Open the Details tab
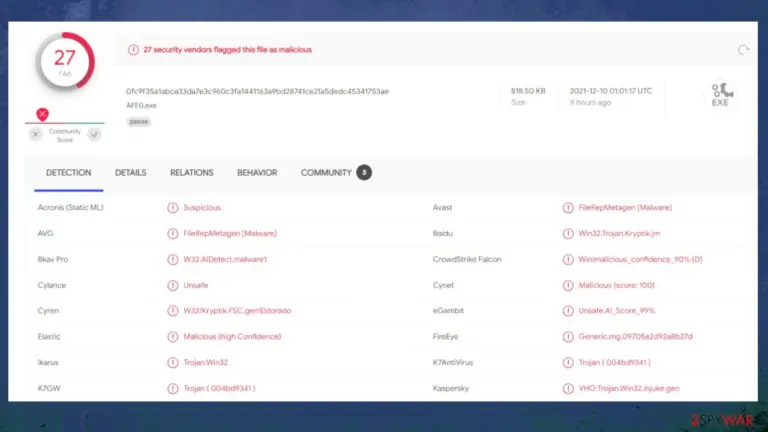The width and height of the screenshot is (768, 432). pyautogui.click(x=131, y=173)
